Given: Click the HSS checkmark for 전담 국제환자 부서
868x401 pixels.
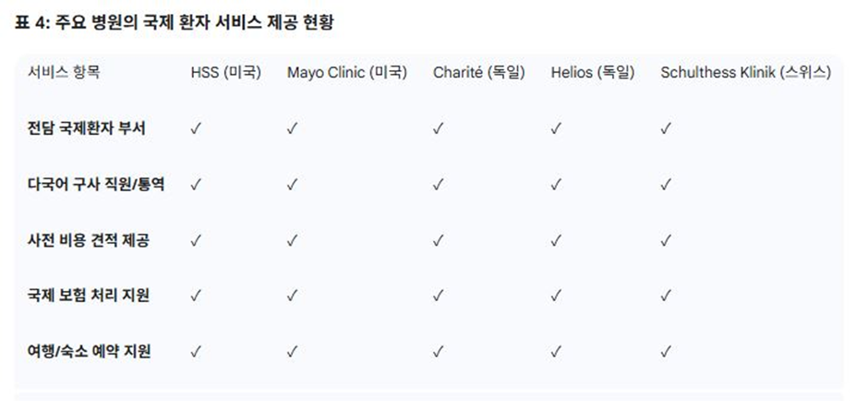Looking at the screenshot, I should tap(196, 128).
